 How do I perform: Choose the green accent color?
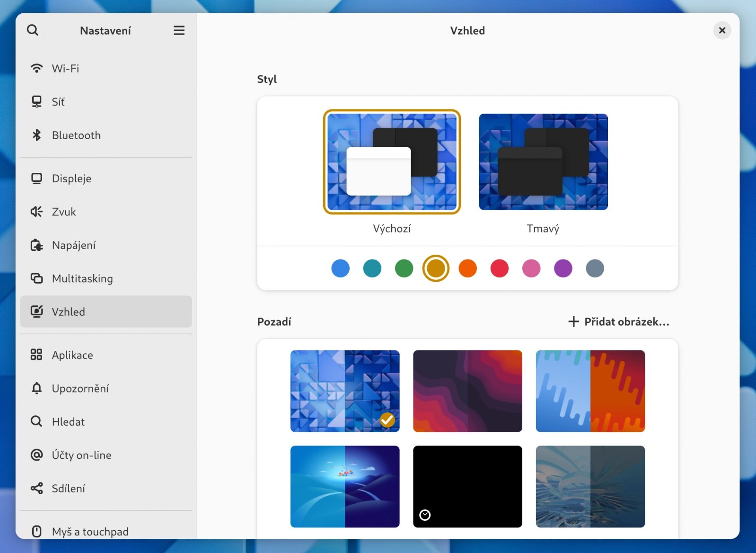(x=404, y=268)
